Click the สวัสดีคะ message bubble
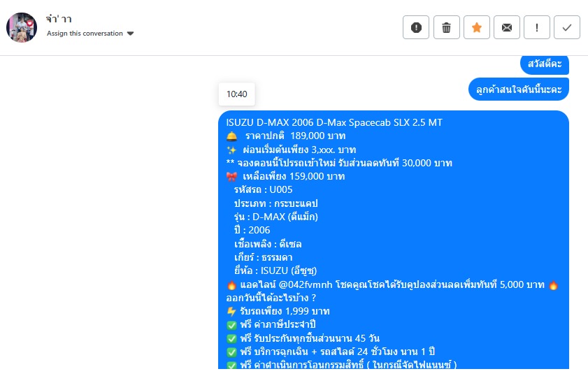This screenshot has height=376, width=588. point(545,64)
